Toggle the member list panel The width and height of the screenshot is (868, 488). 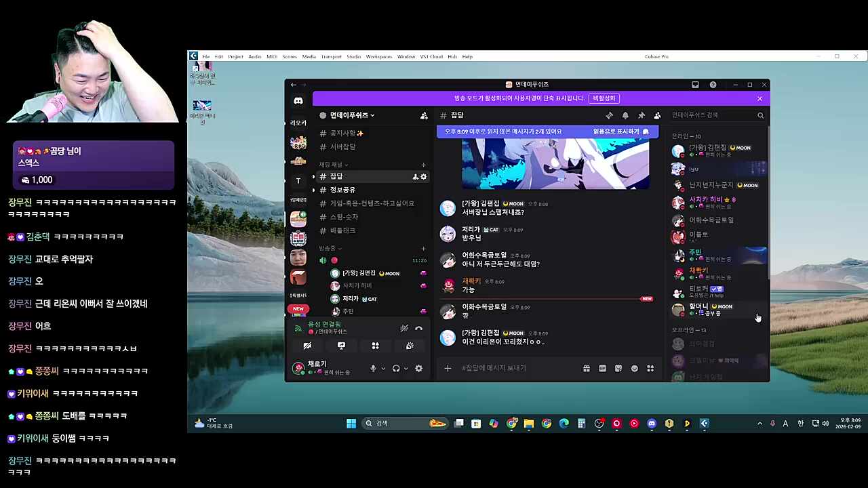pos(656,115)
